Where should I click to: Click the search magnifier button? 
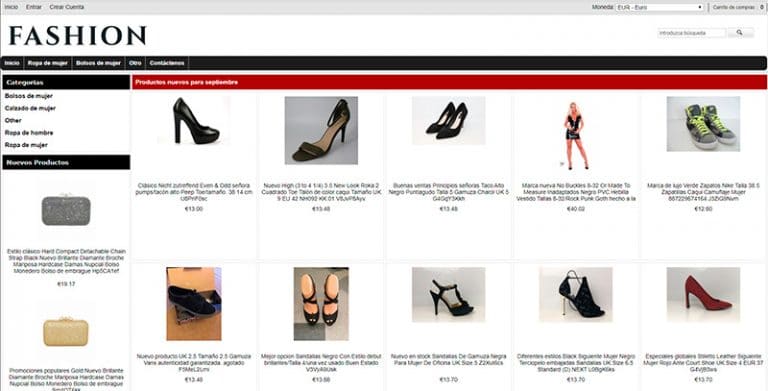coord(740,33)
